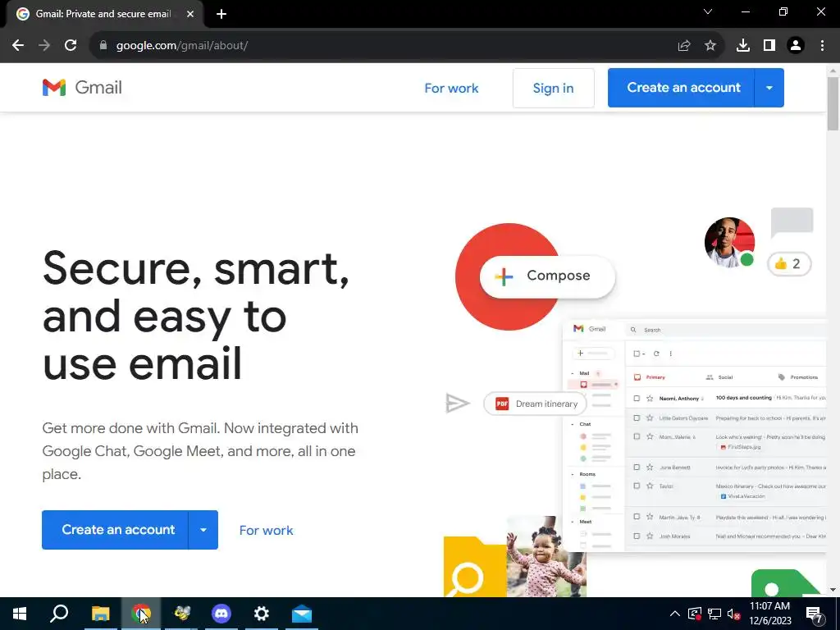The image size is (840, 630).
Task: Click the Chrome taskbar icon
Action: tap(141, 614)
